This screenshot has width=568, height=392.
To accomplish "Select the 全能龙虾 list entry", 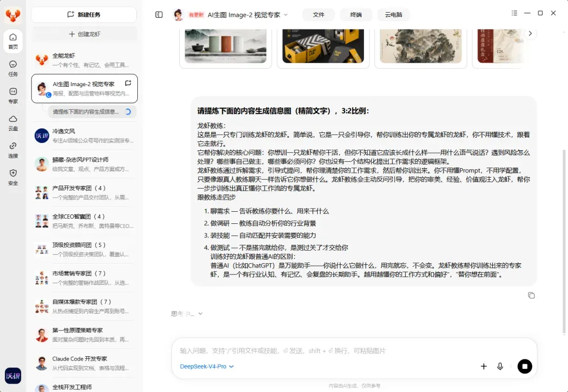I will (84, 60).
